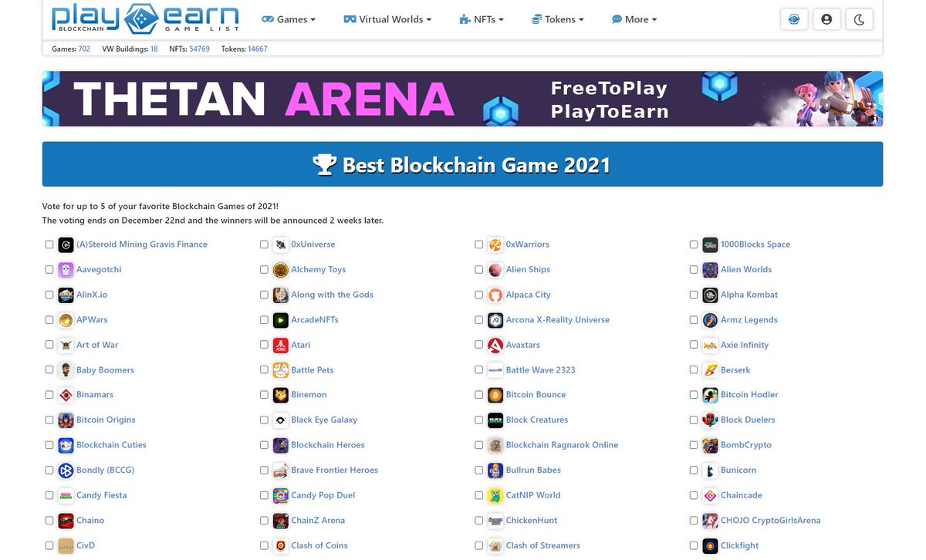Click the Avaxtars game icon
Image resolution: width=926 pixels, height=560 pixels.
(495, 345)
